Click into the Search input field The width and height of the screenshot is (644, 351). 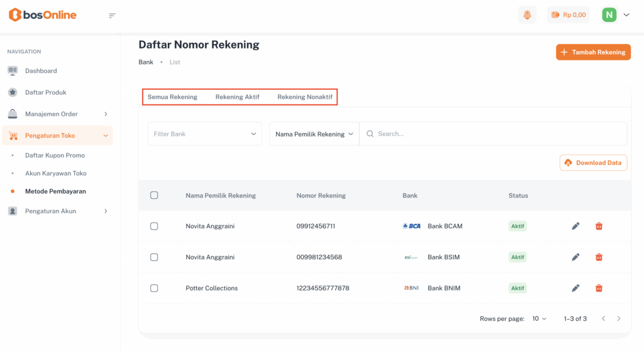tap(497, 134)
